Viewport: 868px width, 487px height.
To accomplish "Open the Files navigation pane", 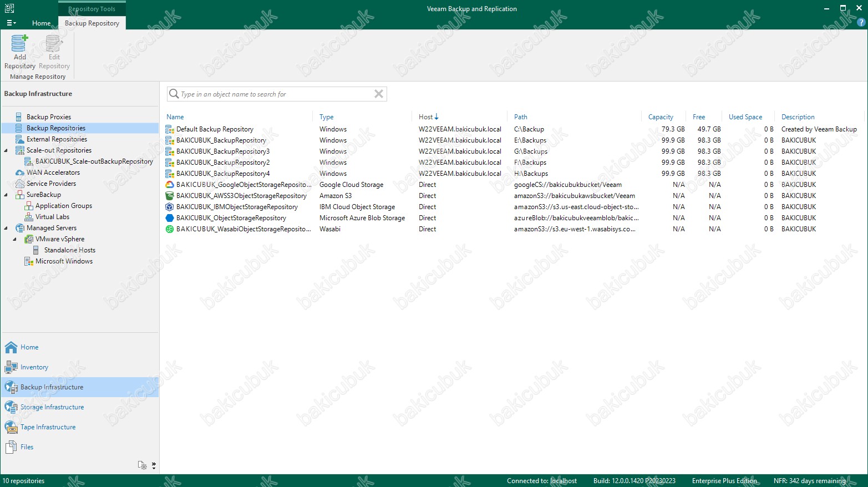I will coord(80,447).
